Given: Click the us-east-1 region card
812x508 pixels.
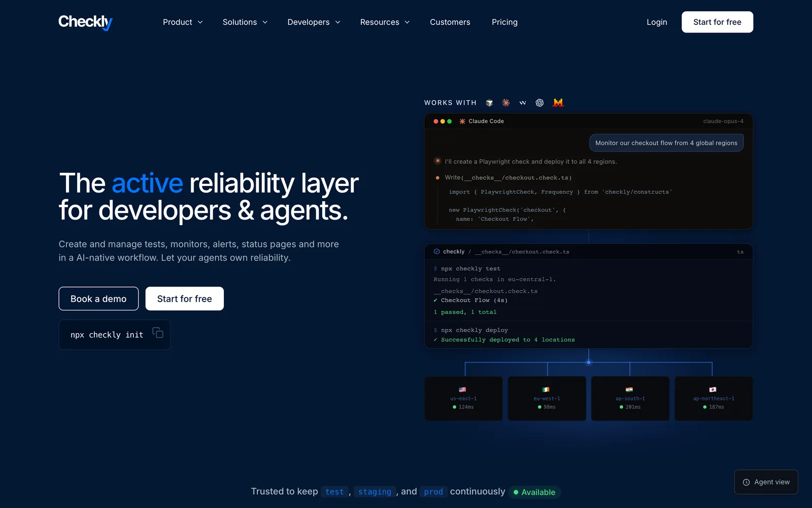Looking at the screenshot, I should [463, 398].
